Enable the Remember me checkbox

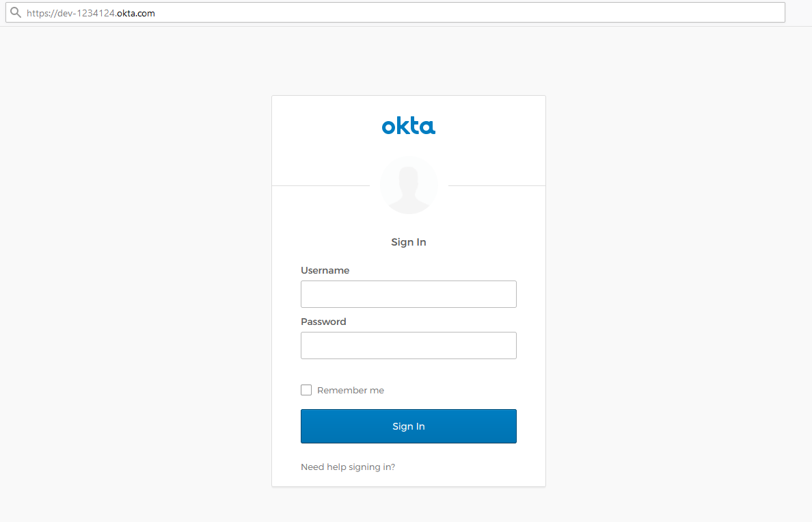(x=306, y=390)
